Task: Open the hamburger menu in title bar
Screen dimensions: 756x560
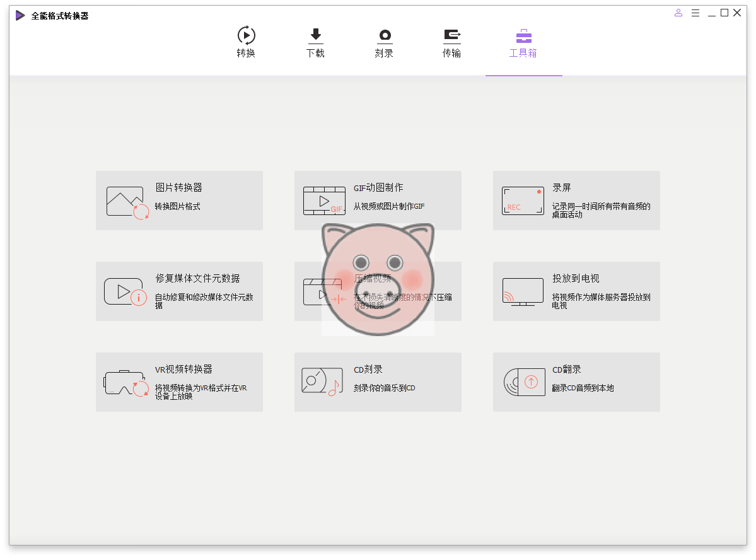Action: tap(695, 13)
